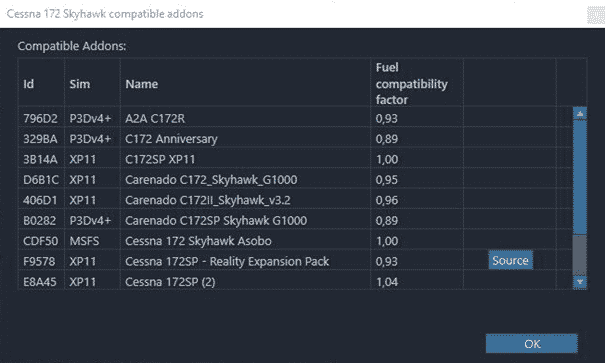Click Id cell E8A45
Image resolution: width=605 pixels, height=363 pixels.
[x=40, y=282]
